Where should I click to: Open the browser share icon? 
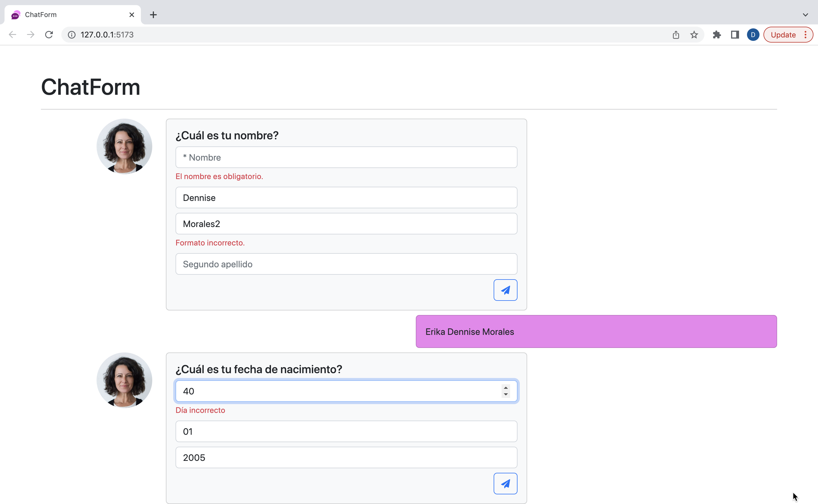pos(676,34)
